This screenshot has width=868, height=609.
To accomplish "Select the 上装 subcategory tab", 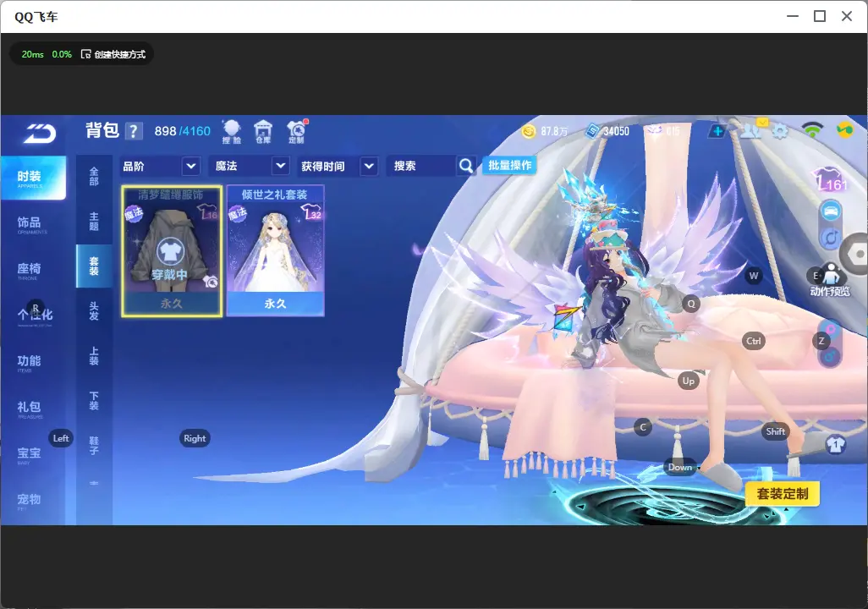I will (94, 356).
